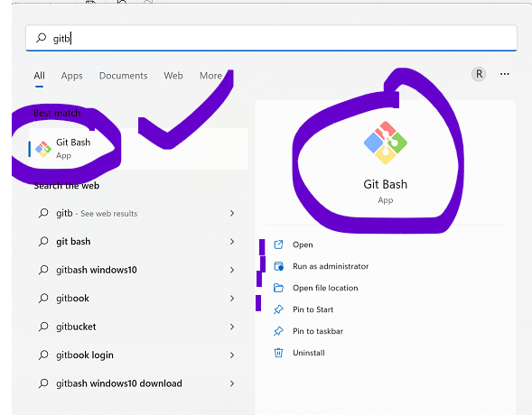Image resolution: width=532 pixels, height=415 pixels.
Task: Switch to the All tab
Action: pyautogui.click(x=39, y=76)
